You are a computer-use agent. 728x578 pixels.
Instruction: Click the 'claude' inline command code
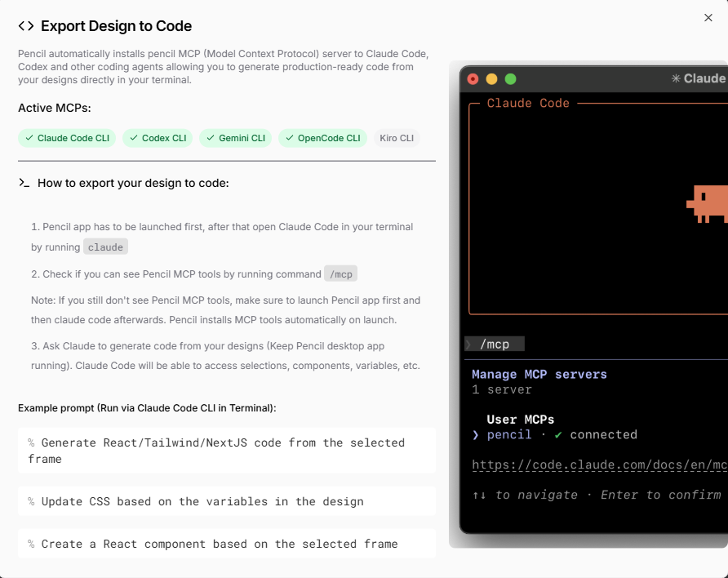click(105, 247)
